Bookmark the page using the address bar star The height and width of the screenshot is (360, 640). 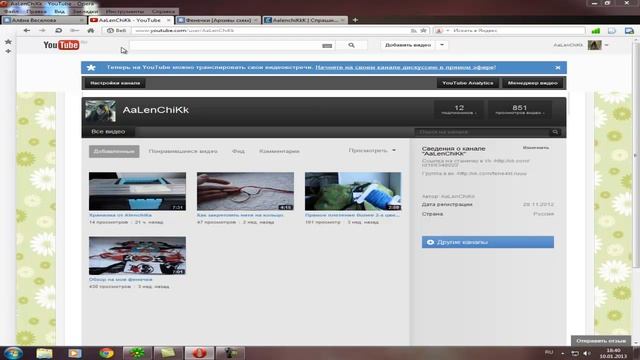pos(424,31)
